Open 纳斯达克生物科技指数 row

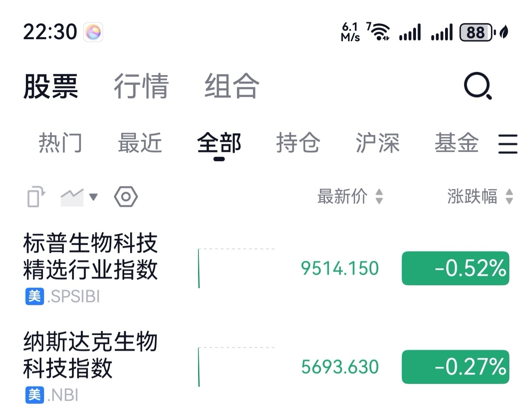click(x=90, y=355)
